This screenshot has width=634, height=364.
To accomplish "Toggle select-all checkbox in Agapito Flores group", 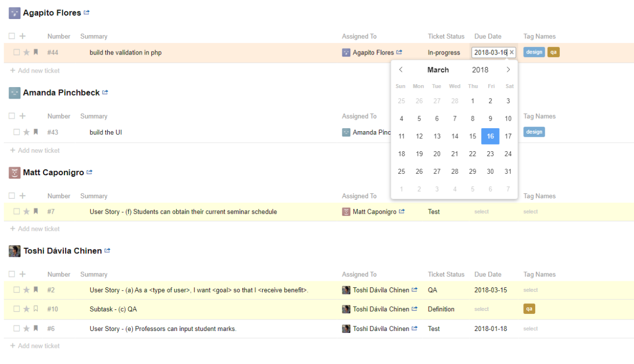I will (x=12, y=36).
